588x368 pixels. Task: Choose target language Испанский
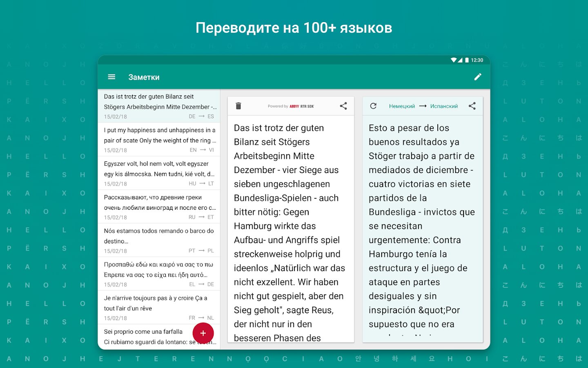click(444, 106)
